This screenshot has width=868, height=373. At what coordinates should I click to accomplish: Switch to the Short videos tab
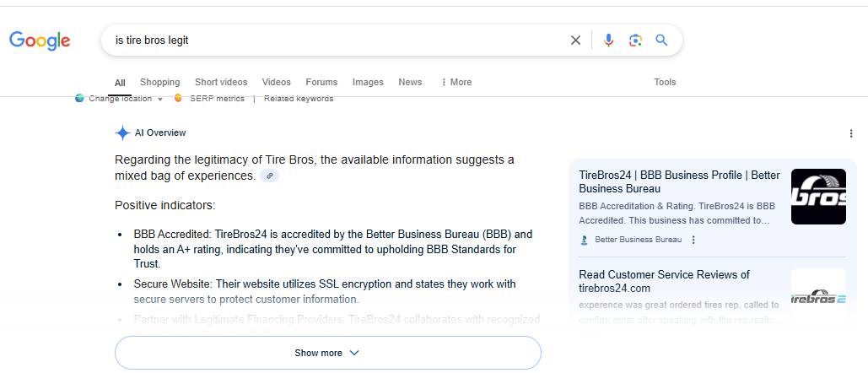click(221, 82)
